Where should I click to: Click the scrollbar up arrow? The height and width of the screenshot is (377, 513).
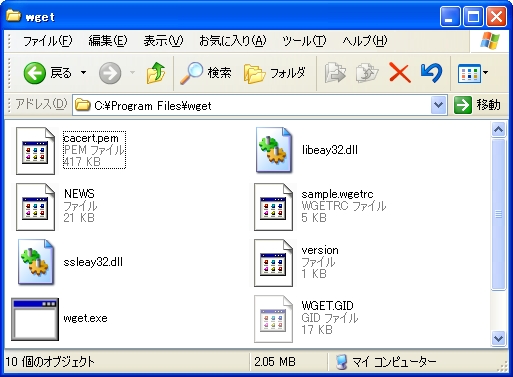point(498,129)
